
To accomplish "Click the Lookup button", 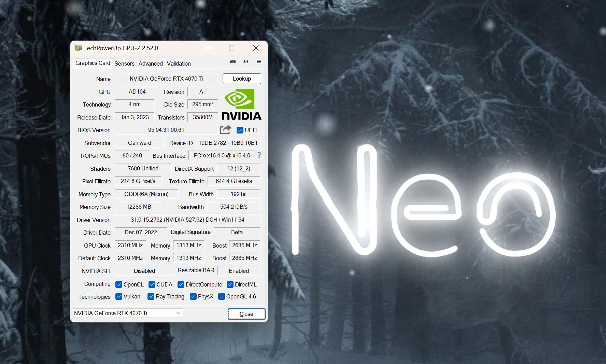I will [241, 79].
